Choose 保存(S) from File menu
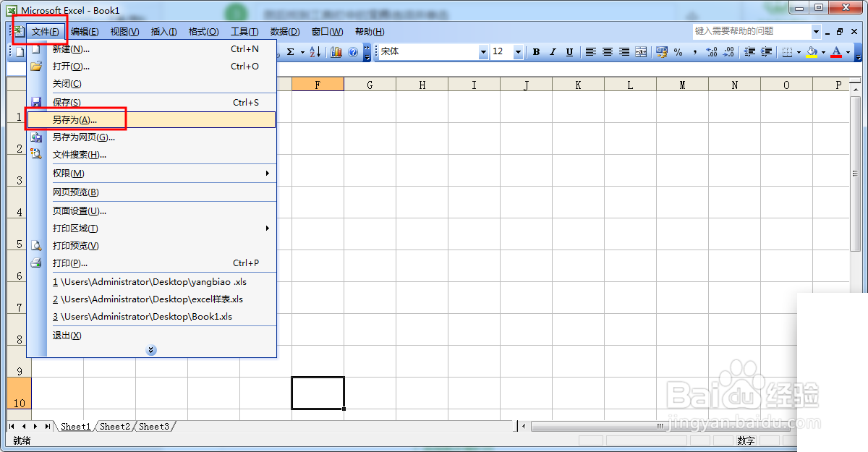This screenshot has width=868, height=452. 151,103
